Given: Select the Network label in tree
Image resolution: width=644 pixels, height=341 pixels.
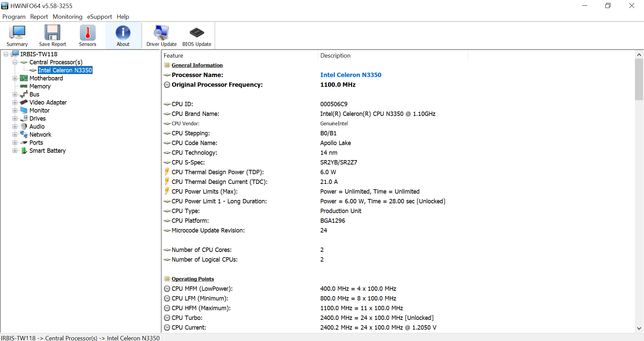Looking at the screenshot, I should point(40,134).
